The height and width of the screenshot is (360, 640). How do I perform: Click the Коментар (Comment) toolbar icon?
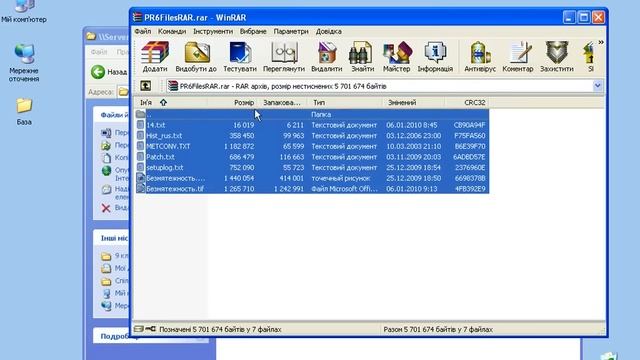(518, 57)
